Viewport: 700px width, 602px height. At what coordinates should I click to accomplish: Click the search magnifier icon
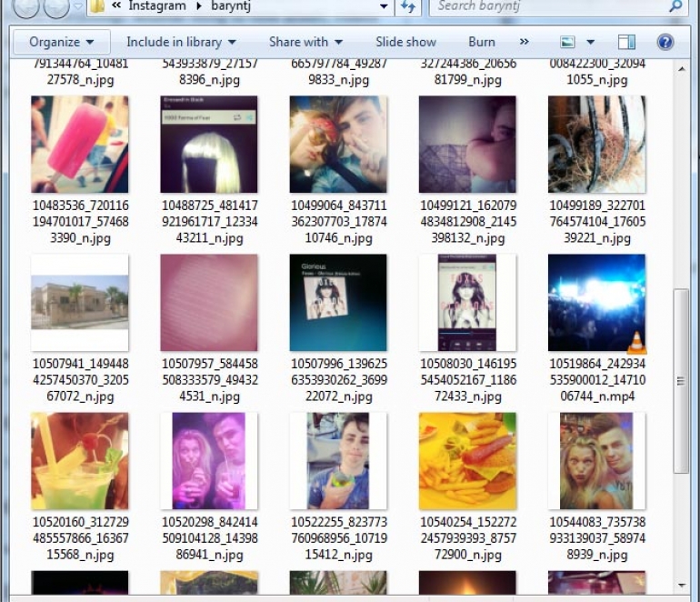[675, 5]
